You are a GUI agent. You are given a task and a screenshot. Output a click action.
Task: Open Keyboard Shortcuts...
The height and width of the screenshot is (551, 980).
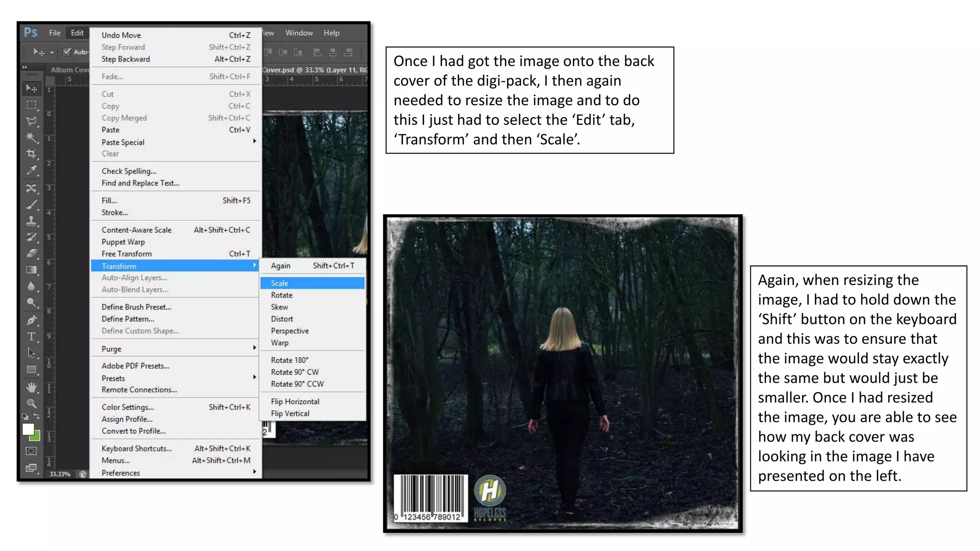click(x=175, y=449)
